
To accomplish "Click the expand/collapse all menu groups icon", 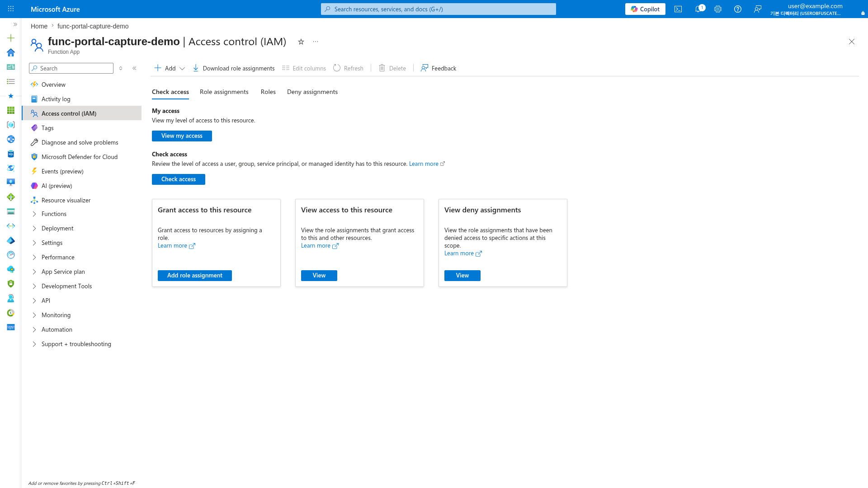I will point(121,68).
